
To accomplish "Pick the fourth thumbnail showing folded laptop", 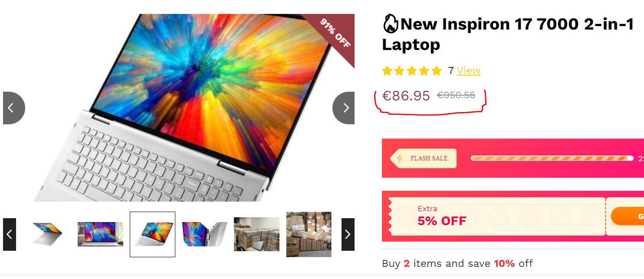I will click(204, 234).
